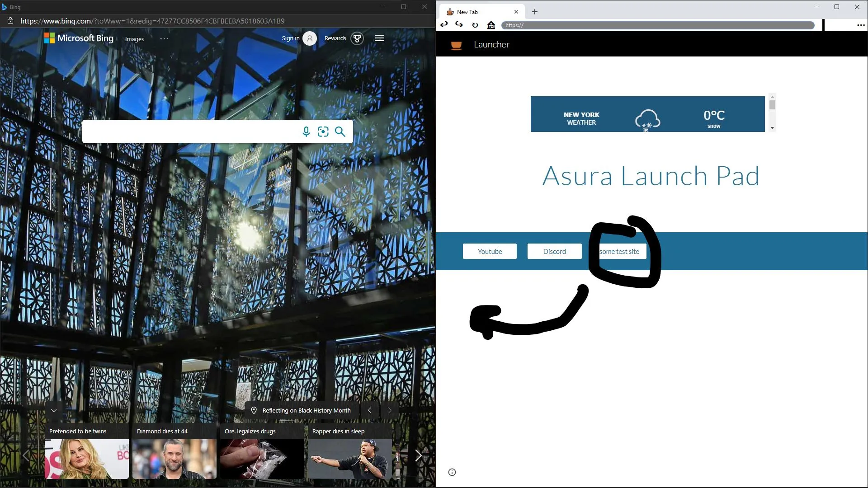Open the three-dot browser menu
The width and height of the screenshot is (868, 488).
tap(861, 25)
